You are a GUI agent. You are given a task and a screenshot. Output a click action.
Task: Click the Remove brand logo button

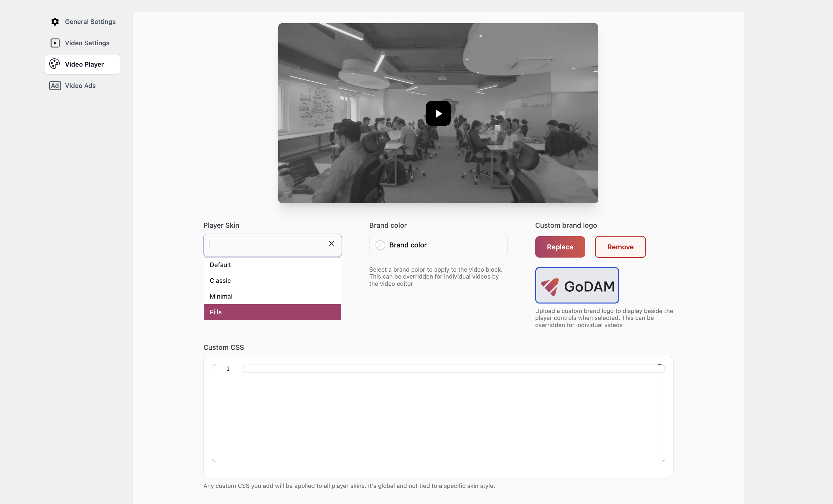[x=620, y=247]
